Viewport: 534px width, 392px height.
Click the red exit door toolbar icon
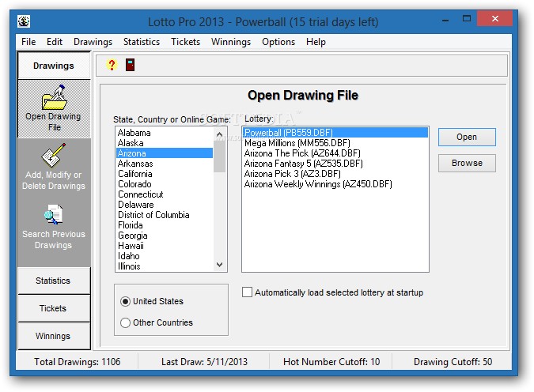pyautogui.click(x=130, y=66)
